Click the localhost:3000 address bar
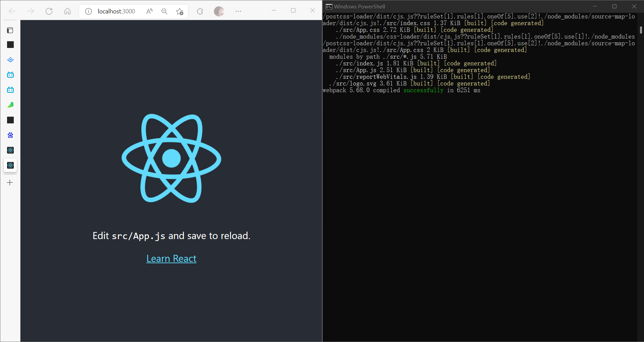This screenshot has height=342, width=644. pyautogui.click(x=116, y=11)
